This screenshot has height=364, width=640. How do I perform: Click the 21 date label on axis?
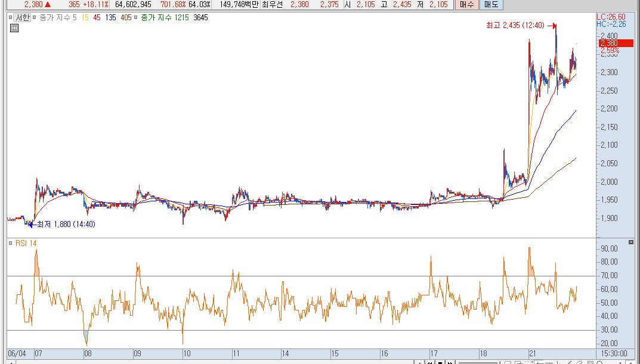[x=532, y=353]
